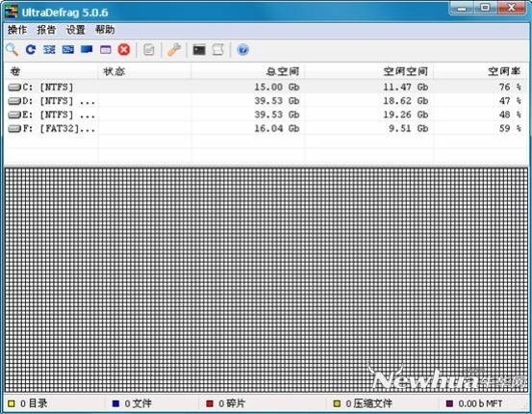Maximize the UltraDefrag window
The width and height of the screenshot is (532, 414).
pyautogui.click(x=486, y=8)
